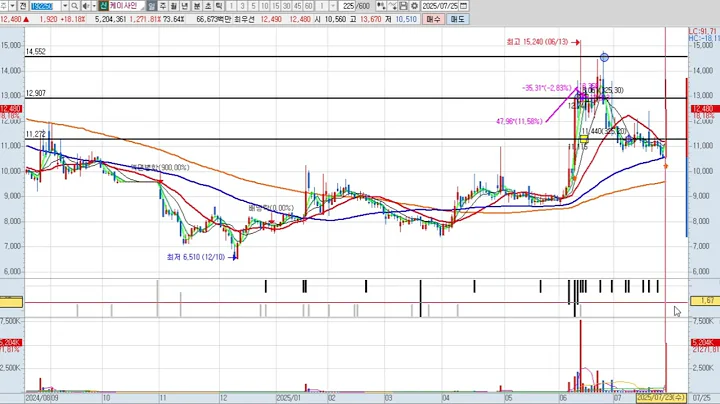Switch to tick 틱 chart period
This screenshot has width=720, height=404.
coord(219,6)
